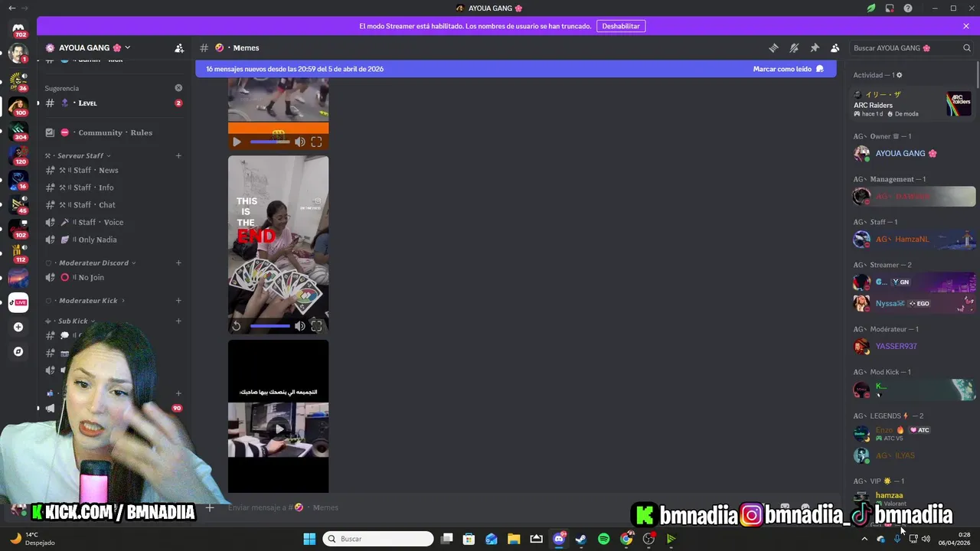Toggle notification mute bell in channel header
980x551 pixels.
pyautogui.click(x=794, y=47)
